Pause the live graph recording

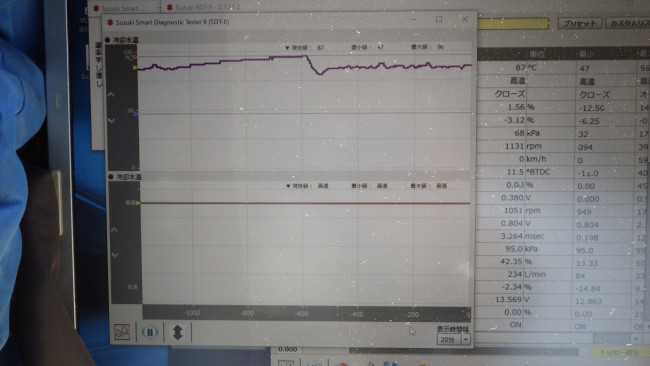(150, 332)
